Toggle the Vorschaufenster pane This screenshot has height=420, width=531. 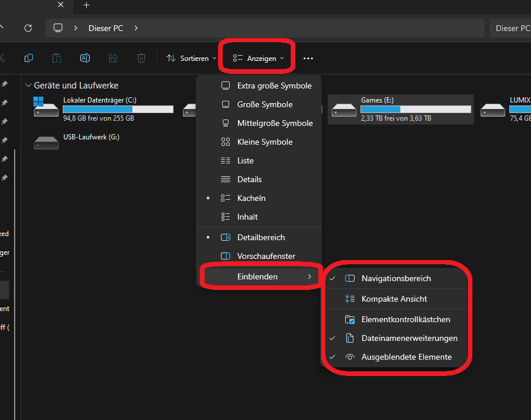(x=258, y=256)
